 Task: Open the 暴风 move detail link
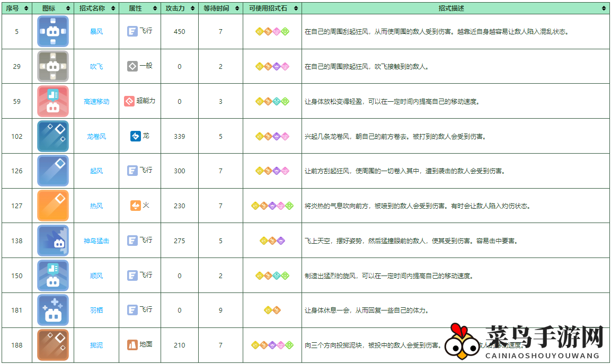[x=96, y=32]
